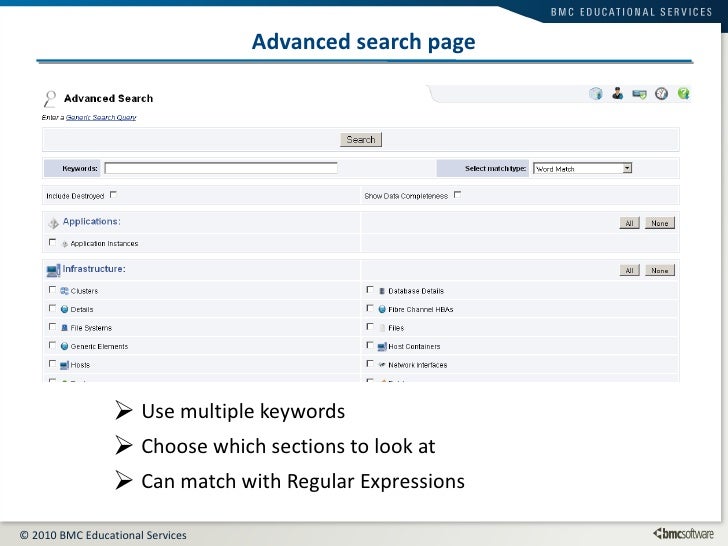
Task: Click the File Systems label
Action: click(91, 328)
